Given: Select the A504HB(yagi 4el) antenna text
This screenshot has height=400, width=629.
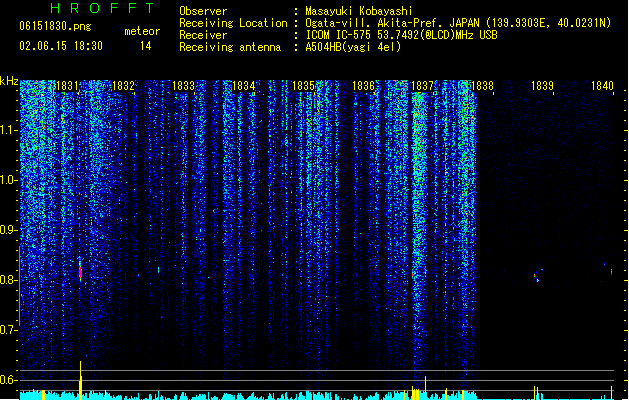Looking at the screenshot, I should click(353, 47).
